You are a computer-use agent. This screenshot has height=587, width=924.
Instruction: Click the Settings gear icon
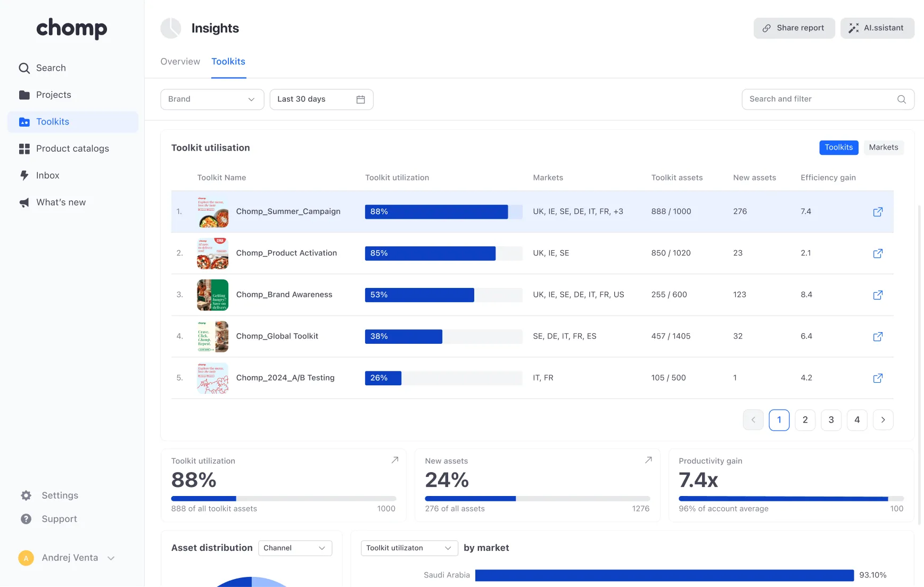coord(26,495)
